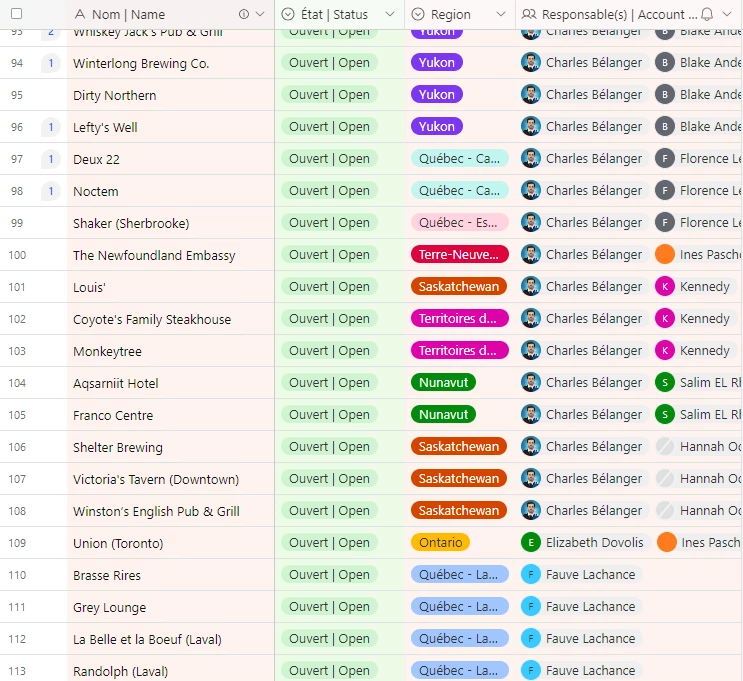Open the Region column dropdown arrow

pyautogui.click(x=501, y=14)
